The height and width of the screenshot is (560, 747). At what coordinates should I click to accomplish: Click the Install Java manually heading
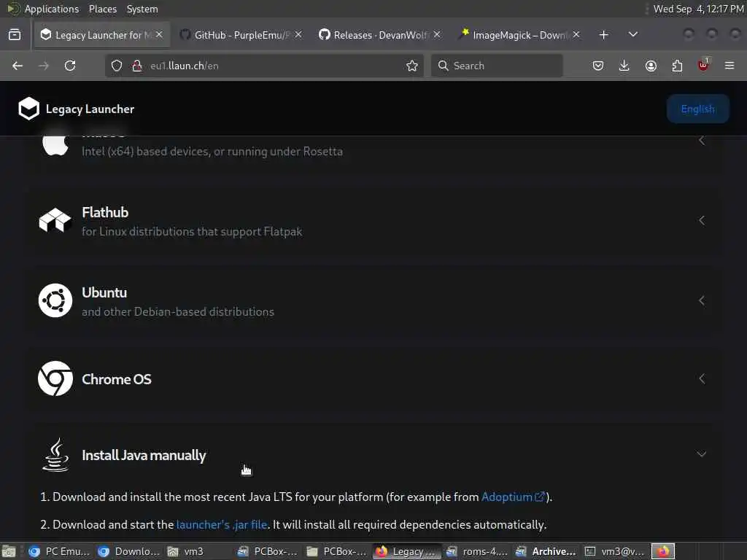coord(144,455)
